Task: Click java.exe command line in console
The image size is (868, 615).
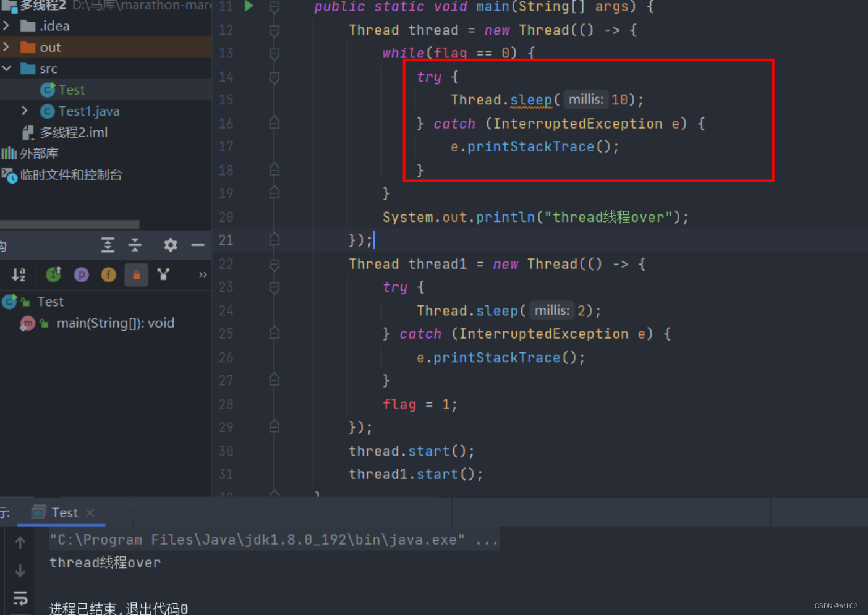Action: point(274,540)
